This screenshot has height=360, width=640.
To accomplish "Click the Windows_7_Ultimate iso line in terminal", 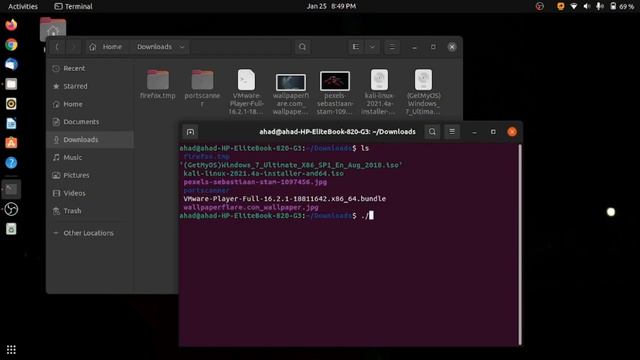I will pos(291,165).
